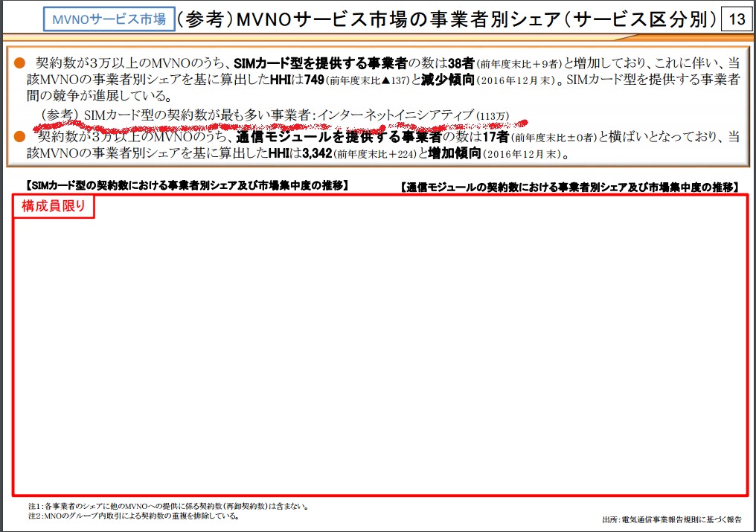This screenshot has width=756, height=532.
Task: Click the second orange bullet point
Action: [20, 137]
